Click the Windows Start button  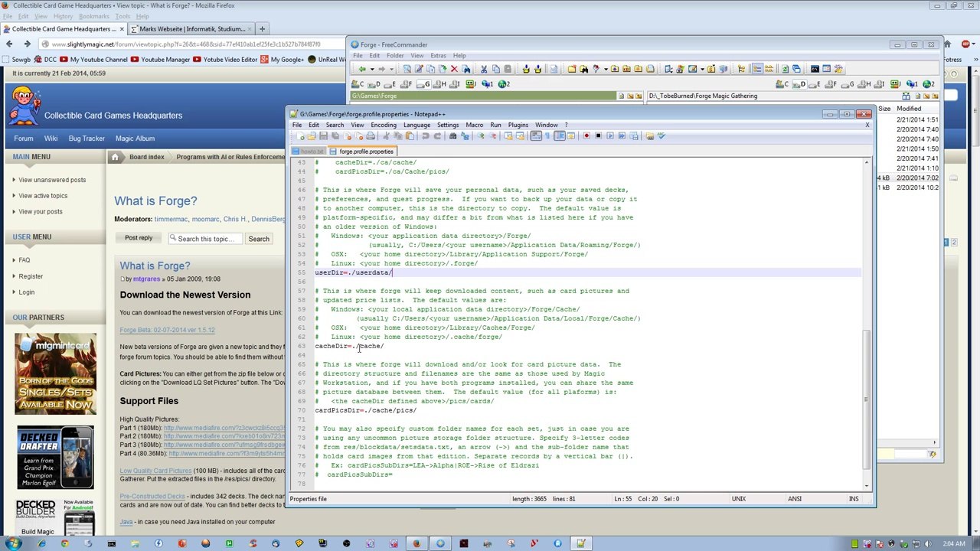pos(13,543)
